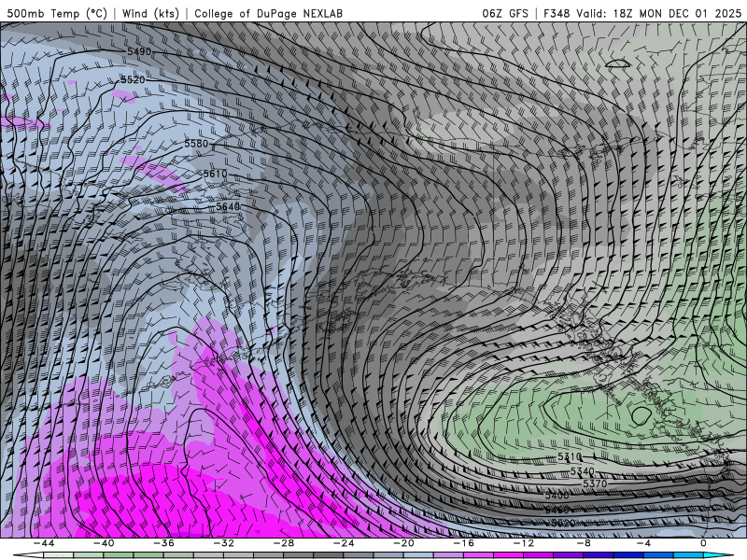
Task: Click the 0 value on the temperature scale
Action: coord(703,543)
